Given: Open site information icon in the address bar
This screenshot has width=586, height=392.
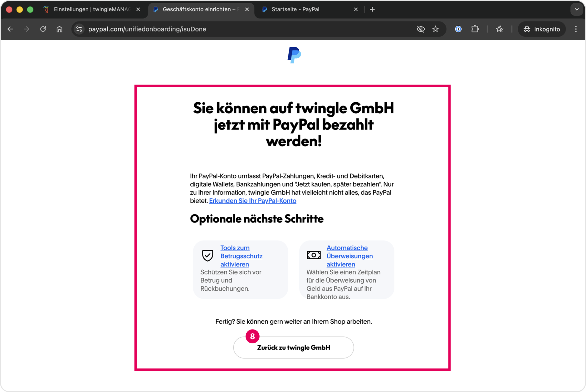Looking at the screenshot, I should 79,29.
